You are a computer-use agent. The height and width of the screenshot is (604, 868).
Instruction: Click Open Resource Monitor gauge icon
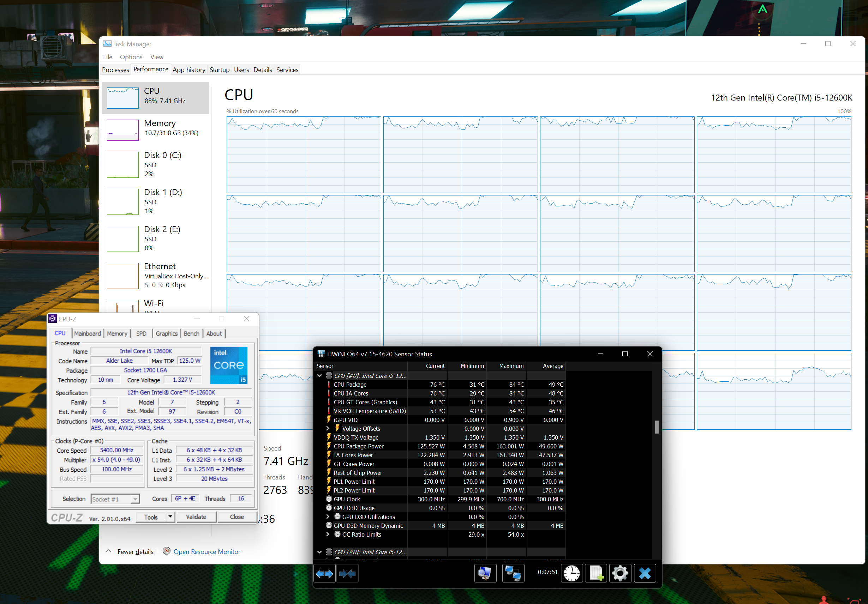(x=166, y=551)
